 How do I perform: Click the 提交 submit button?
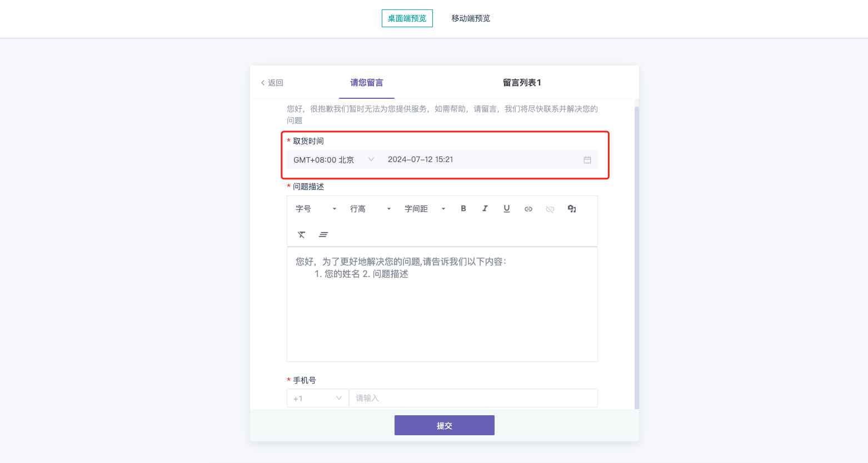click(445, 425)
